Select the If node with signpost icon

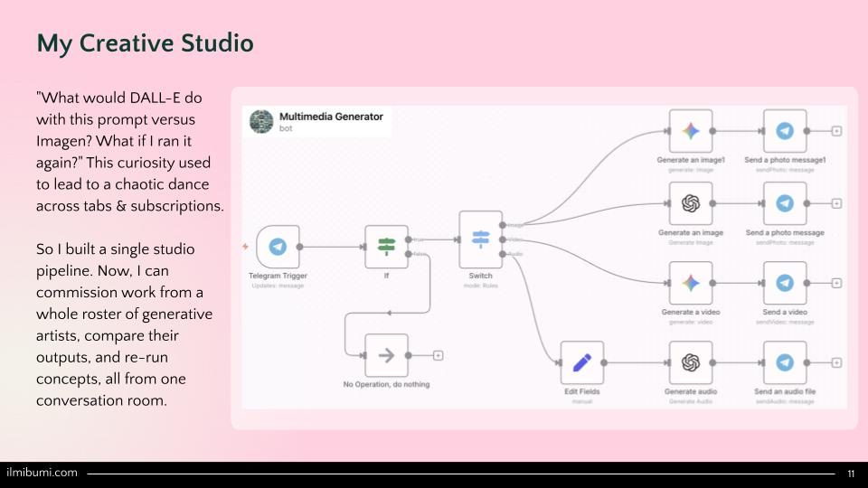pyautogui.click(x=386, y=247)
